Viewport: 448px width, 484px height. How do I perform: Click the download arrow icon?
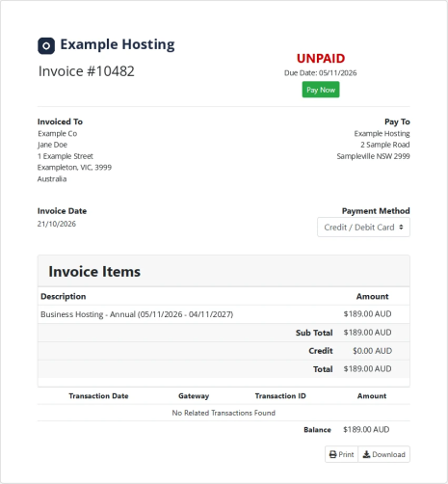[366, 454]
